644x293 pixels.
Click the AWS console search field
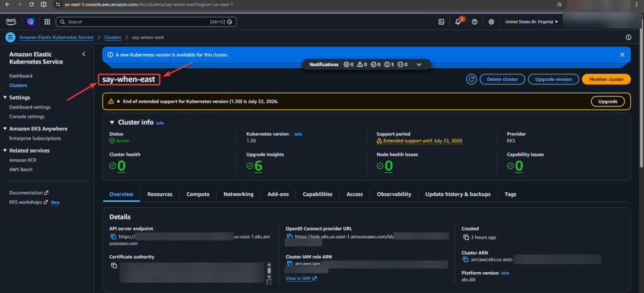click(145, 21)
